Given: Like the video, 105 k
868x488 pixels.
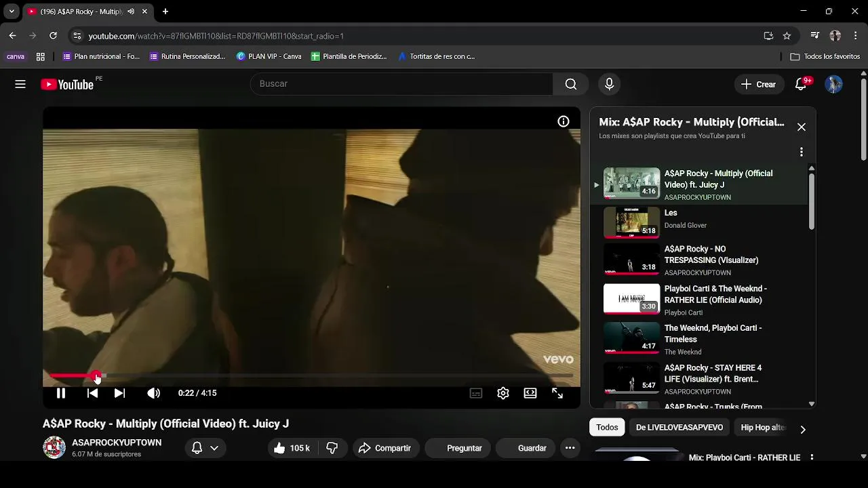Looking at the screenshot, I should tap(292, 448).
